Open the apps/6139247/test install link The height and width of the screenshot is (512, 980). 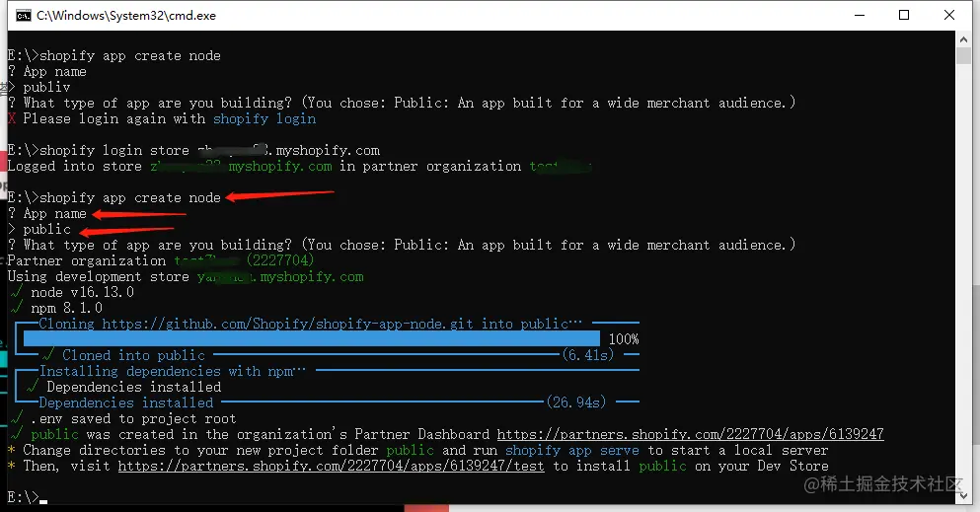[x=331, y=466]
